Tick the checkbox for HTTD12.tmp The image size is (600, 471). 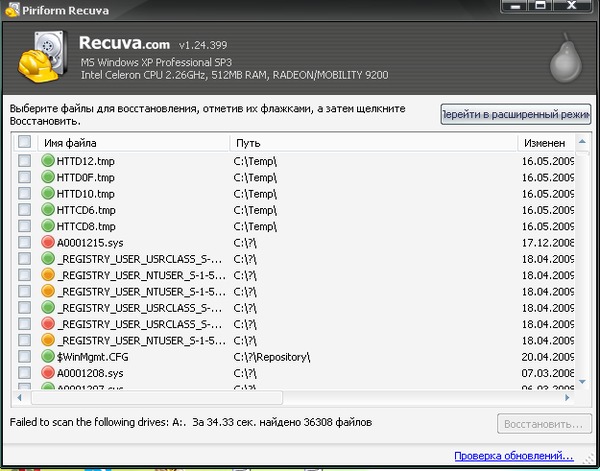(x=24, y=161)
